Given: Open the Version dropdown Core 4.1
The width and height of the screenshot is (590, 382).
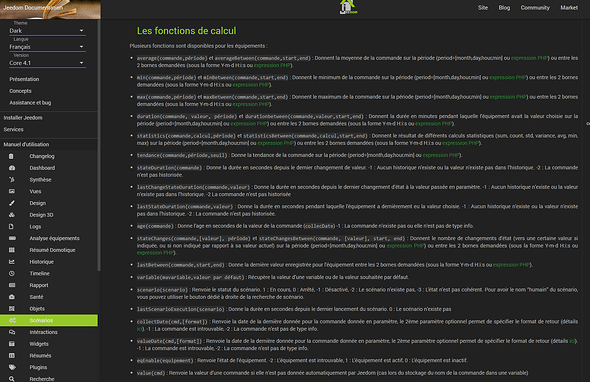Looking at the screenshot, I should tap(47, 63).
